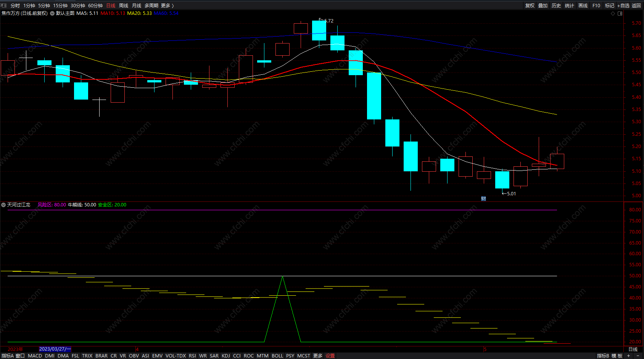Viewport: 644px width, 359px height.
Task: Switch indicator to RSI
Action: point(192,356)
